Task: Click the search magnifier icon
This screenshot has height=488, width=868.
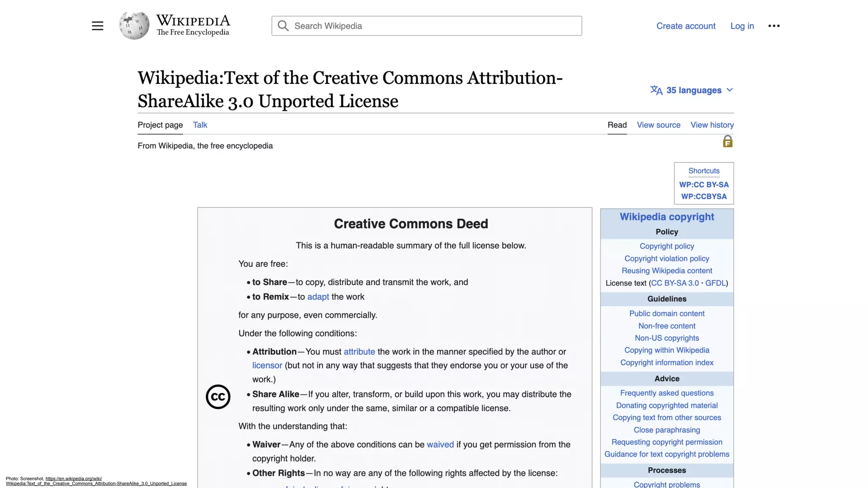Action: [x=283, y=26]
